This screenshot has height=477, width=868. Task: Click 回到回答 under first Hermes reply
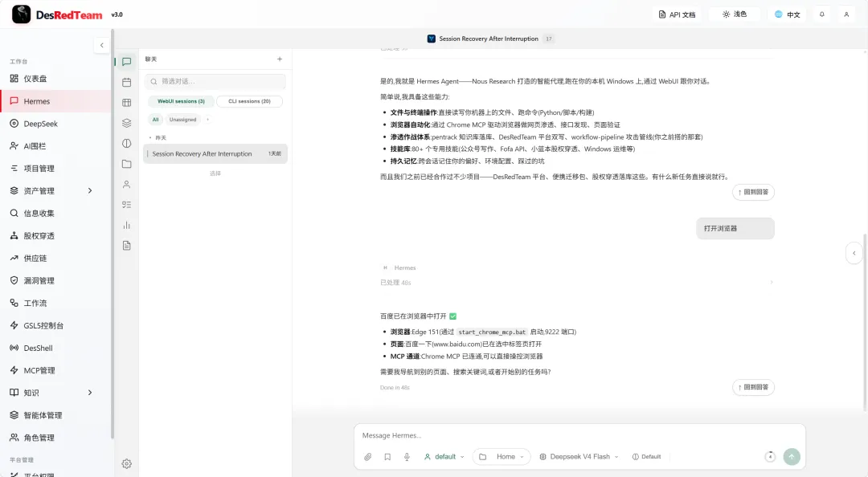pyautogui.click(x=753, y=192)
